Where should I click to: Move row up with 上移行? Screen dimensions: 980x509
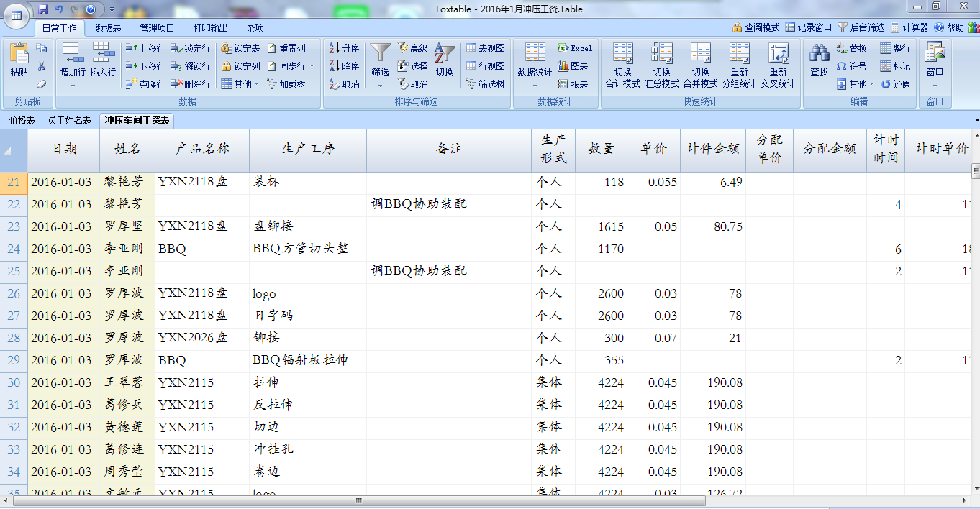145,48
